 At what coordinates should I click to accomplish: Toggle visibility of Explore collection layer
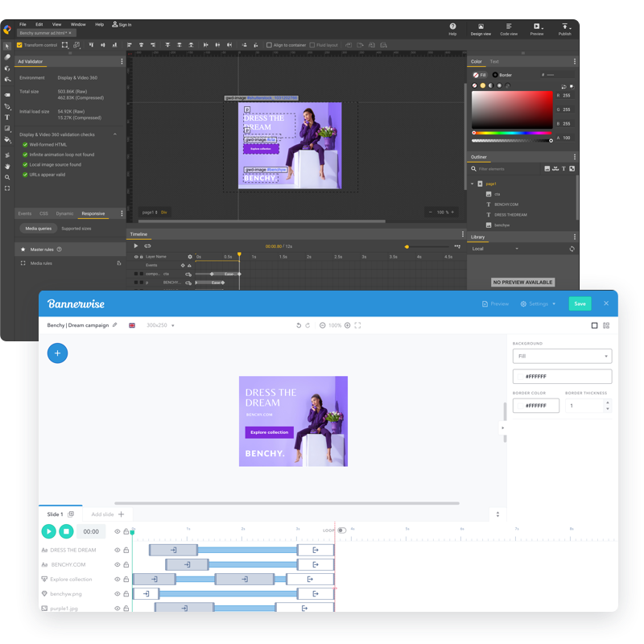coord(117,579)
